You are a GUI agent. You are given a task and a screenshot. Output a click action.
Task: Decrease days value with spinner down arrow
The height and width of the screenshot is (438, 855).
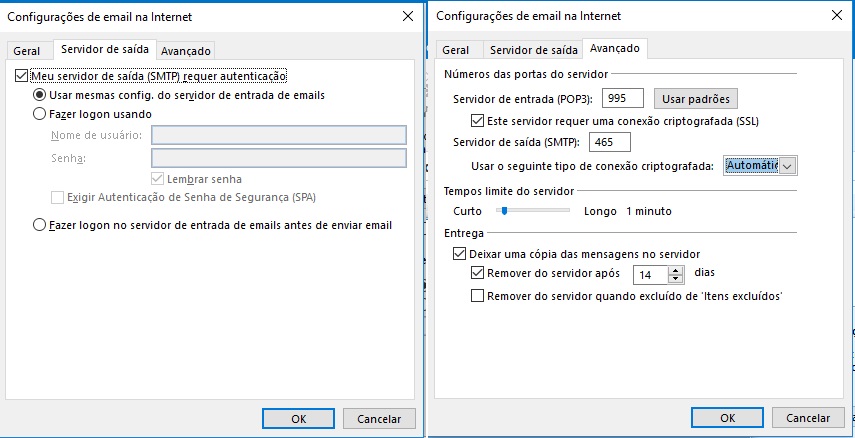(x=676, y=278)
